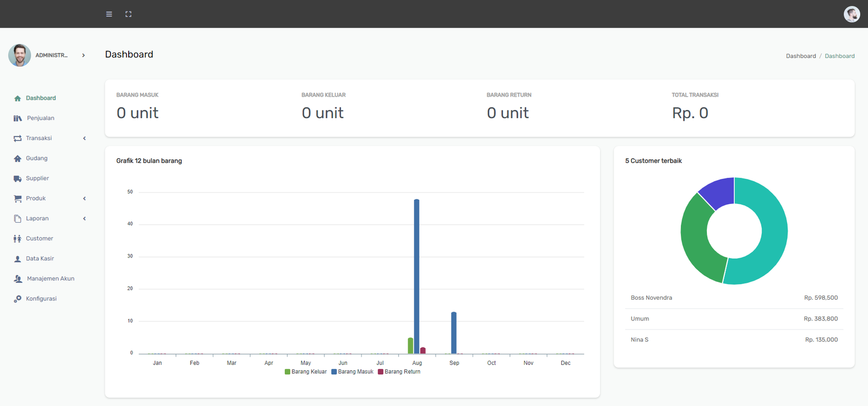Screen dimensions: 868x406
Task: Toggle Barang Keluar legend series
Action: click(305, 372)
